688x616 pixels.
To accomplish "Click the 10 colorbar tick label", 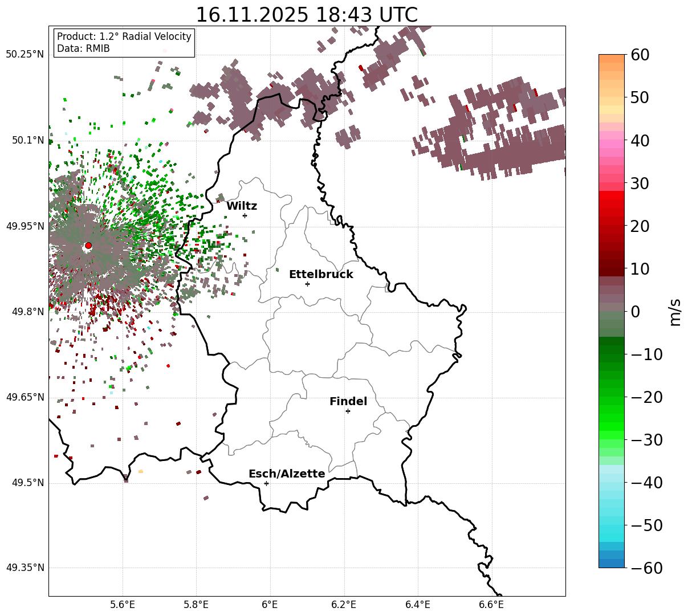I will 640,268.
